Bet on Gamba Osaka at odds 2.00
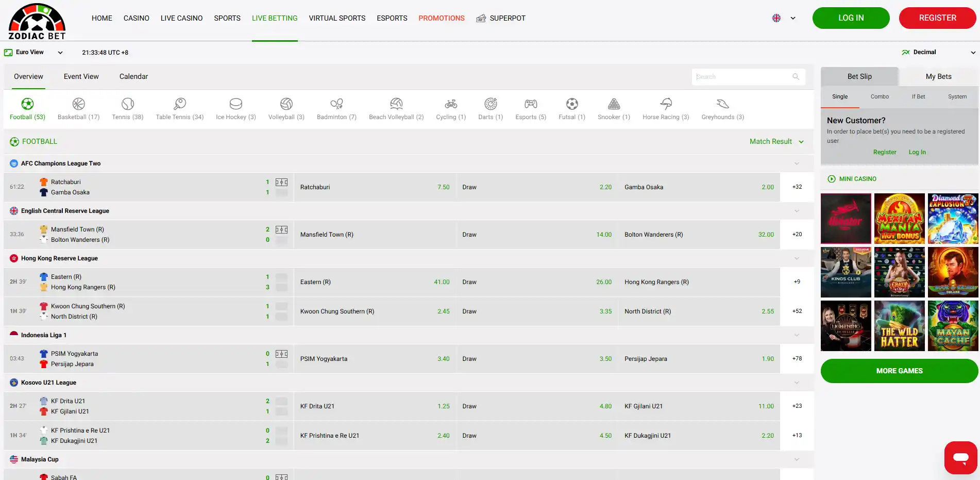The image size is (980, 480). point(699,187)
